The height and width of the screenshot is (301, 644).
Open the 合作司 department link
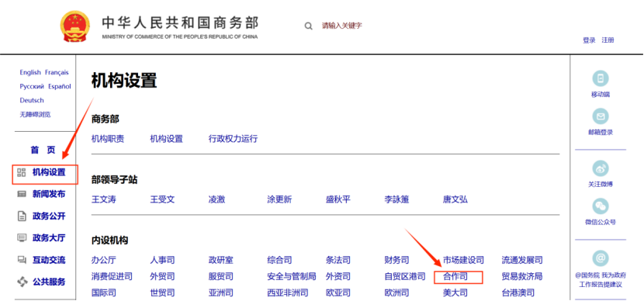coord(455,276)
